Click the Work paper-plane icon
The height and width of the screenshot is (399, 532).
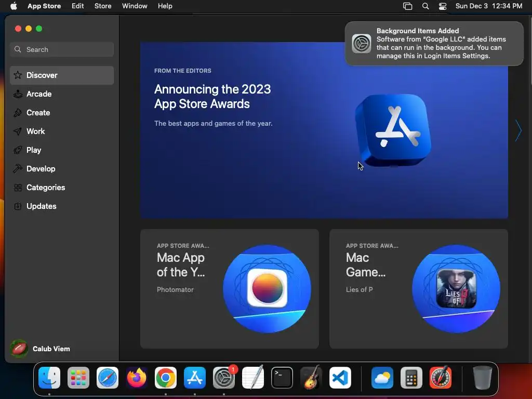pyautogui.click(x=18, y=131)
